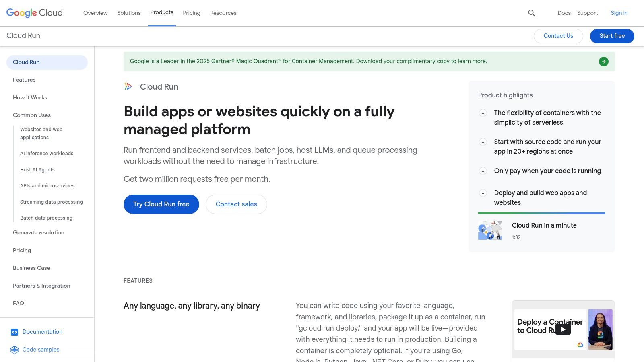The height and width of the screenshot is (362, 644).
Task: Open the Pricing menu in top navigation
Action: tap(191, 13)
